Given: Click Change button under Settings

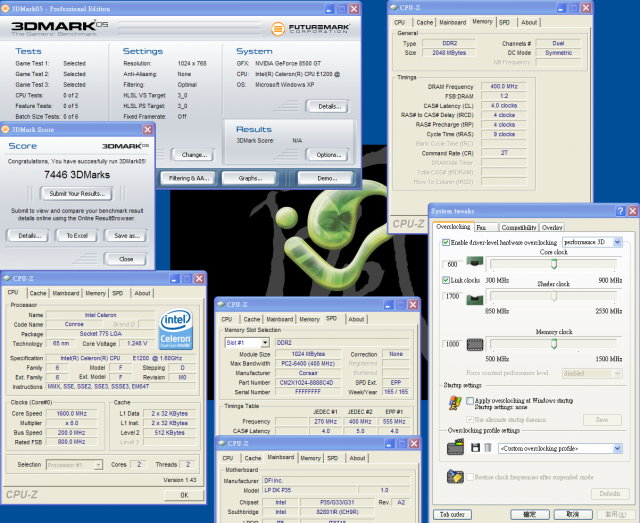Looking at the screenshot, I should [194, 155].
